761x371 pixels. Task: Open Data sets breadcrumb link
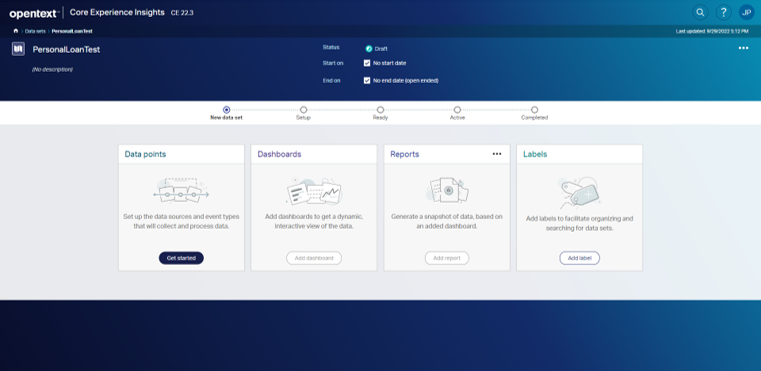[34, 31]
